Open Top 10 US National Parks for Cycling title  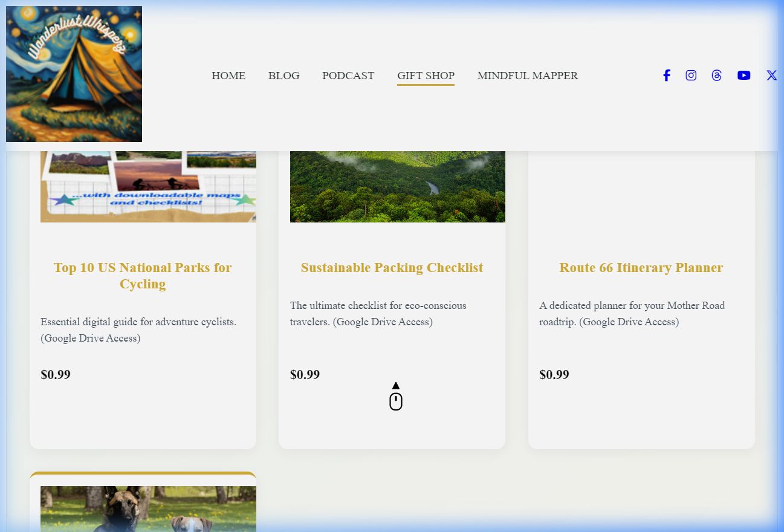pos(143,276)
